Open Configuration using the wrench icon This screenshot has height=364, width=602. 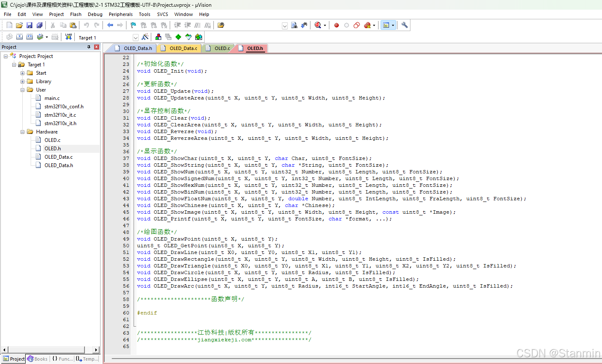[405, 25]
